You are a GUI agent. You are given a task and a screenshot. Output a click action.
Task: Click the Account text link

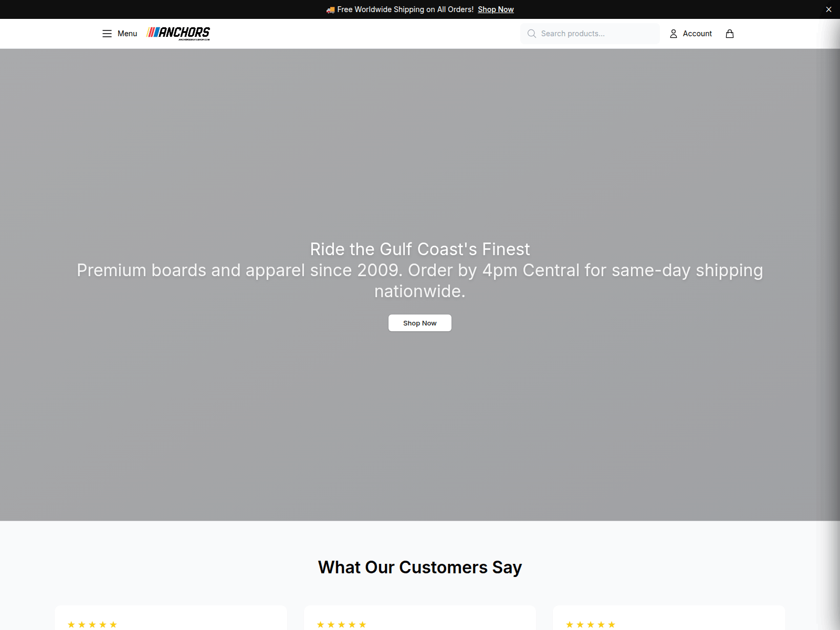(697, 34)
